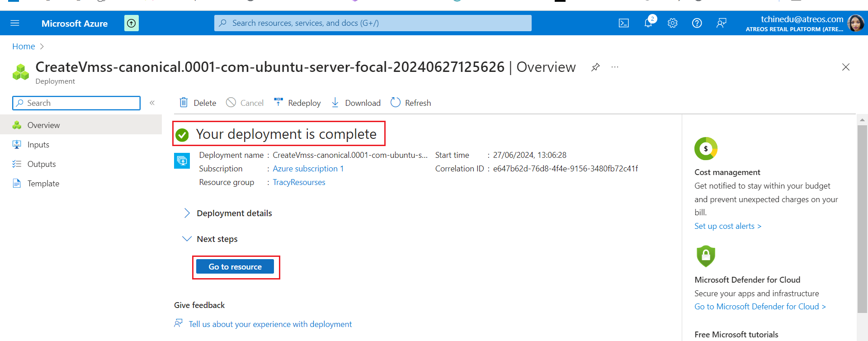Click the Free Microsoft tutorials heading

click(736, 335)
